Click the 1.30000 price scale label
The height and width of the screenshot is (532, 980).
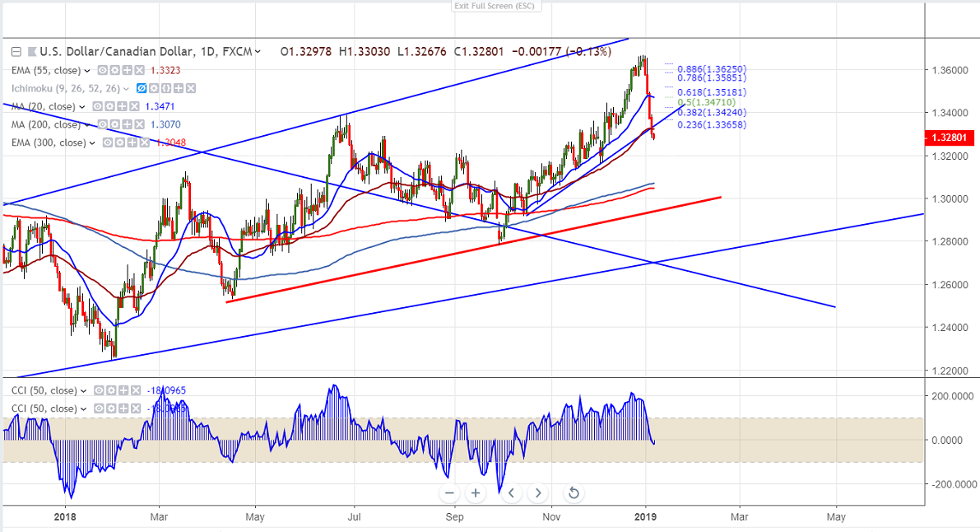coord(950,199)
